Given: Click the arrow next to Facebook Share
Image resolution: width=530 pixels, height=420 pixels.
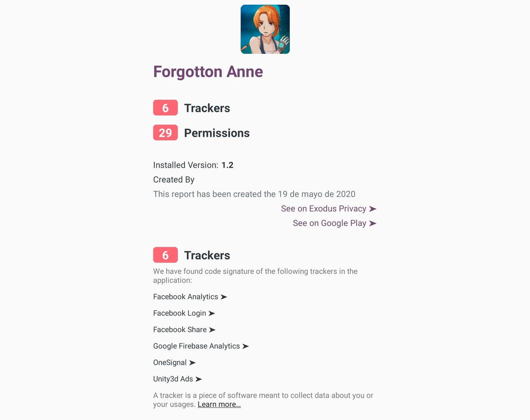Looking at the screenshot, I should click(x=212, y=330).
